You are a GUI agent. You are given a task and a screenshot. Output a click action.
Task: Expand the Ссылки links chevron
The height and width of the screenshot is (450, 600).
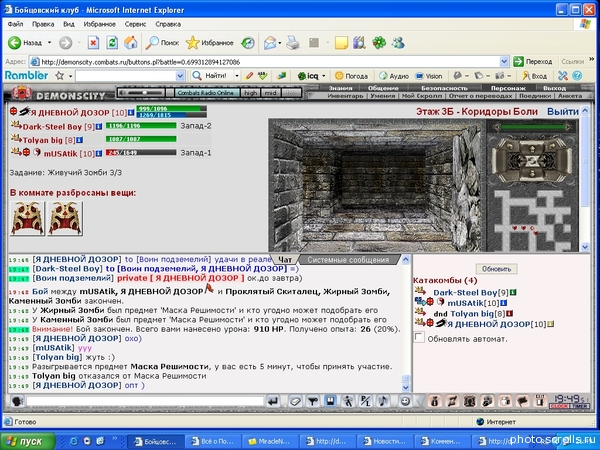click(x=592, y=60)
